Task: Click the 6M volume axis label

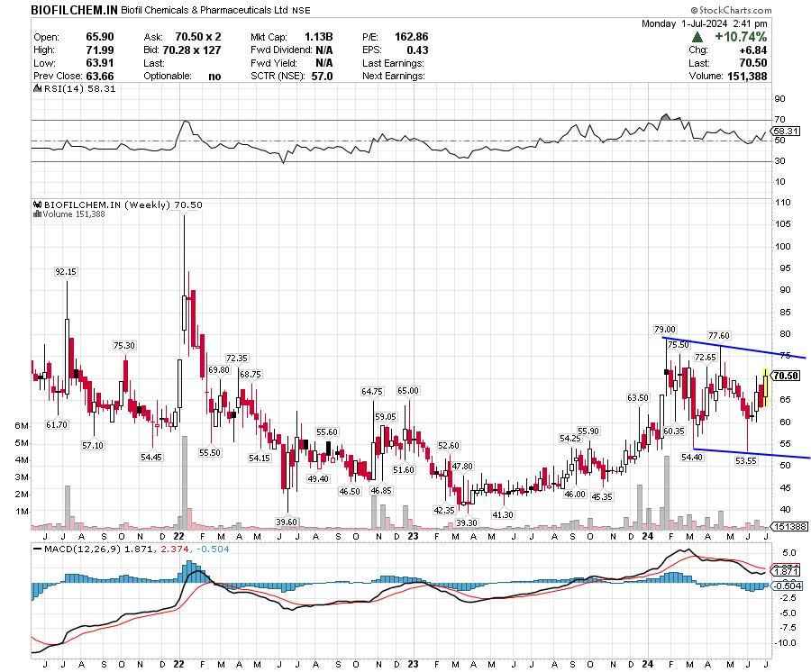Action: (22, 426)
